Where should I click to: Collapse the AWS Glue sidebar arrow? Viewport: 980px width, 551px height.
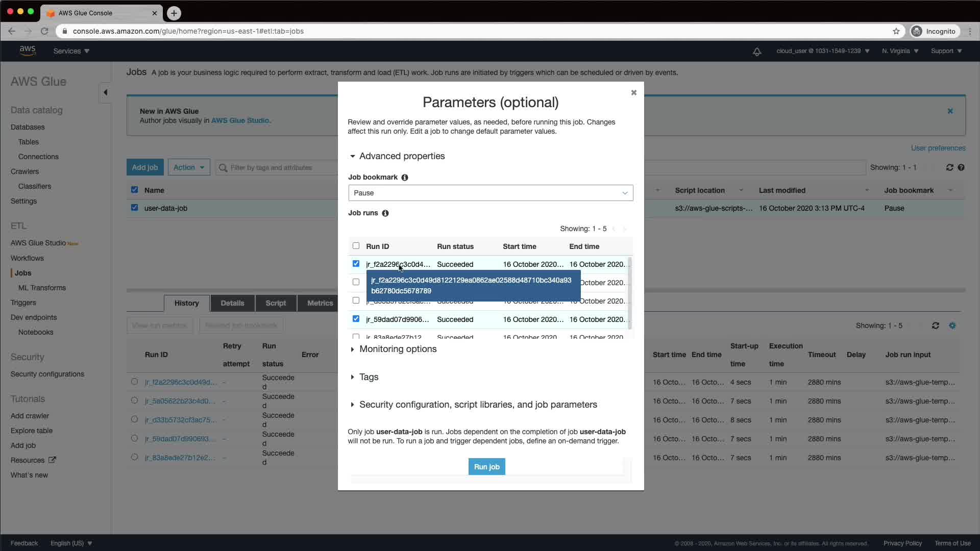point(105,92)
